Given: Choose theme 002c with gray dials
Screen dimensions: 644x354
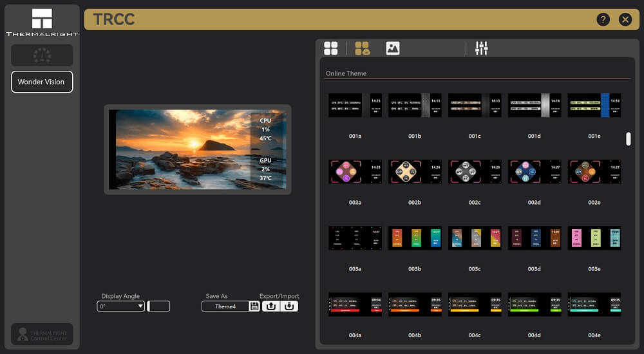Looking at the screenshot, I should (x=475, y=172).
